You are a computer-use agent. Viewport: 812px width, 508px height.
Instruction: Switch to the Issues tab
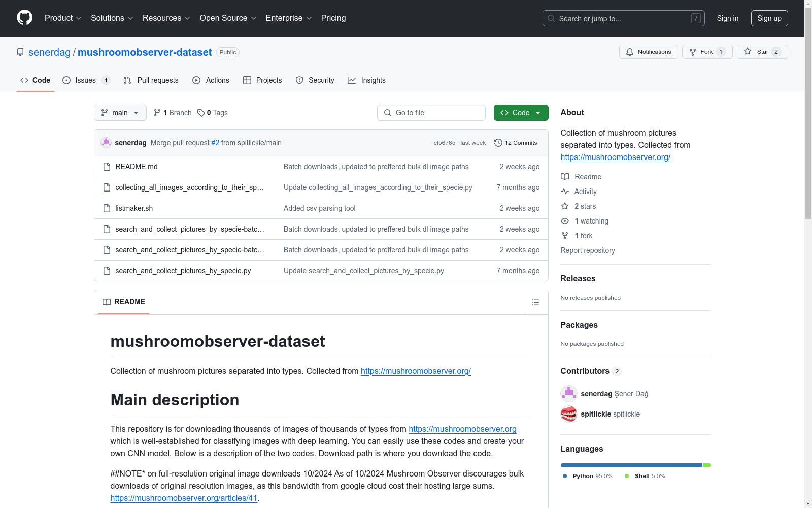(86, 80)
